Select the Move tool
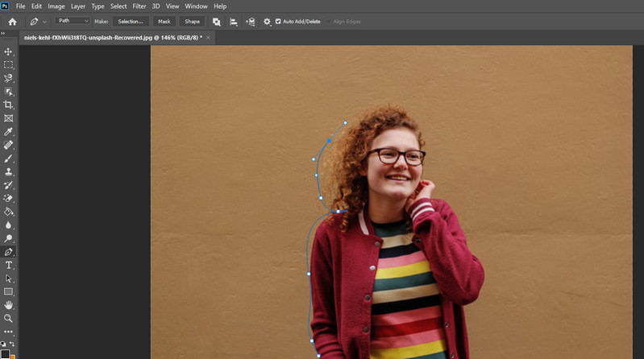The height and width of the screenshot is (359, 644). pyautogui.click(x=9, y=52)
